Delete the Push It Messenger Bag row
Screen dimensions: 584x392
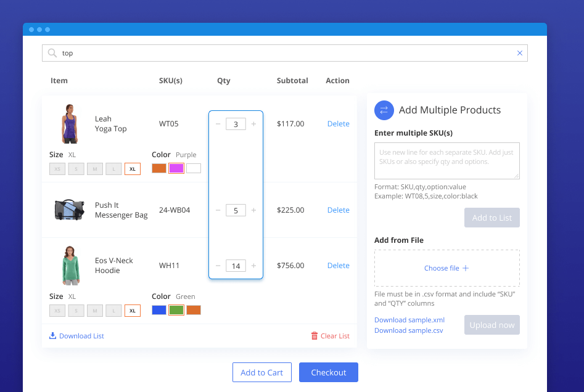click(x=338, y=210)
